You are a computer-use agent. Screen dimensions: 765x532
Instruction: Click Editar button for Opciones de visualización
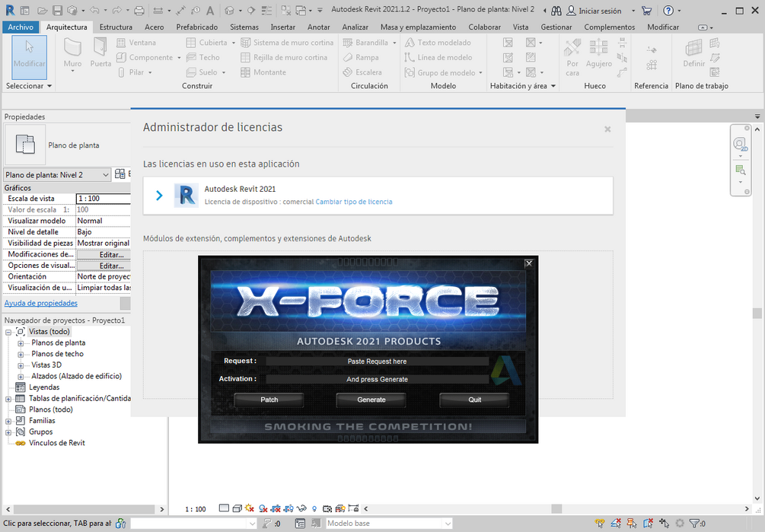[104, 266]
